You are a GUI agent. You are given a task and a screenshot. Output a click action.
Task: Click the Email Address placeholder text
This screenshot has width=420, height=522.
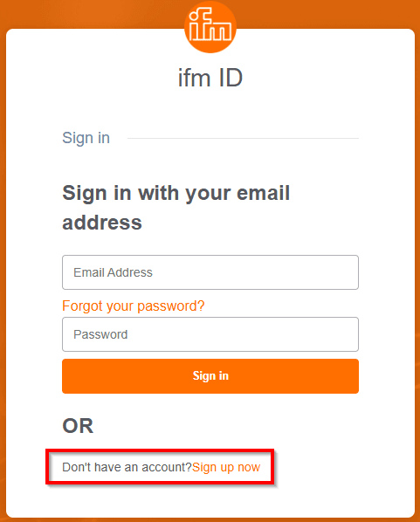pyautogui.click(x=113, y=272)
